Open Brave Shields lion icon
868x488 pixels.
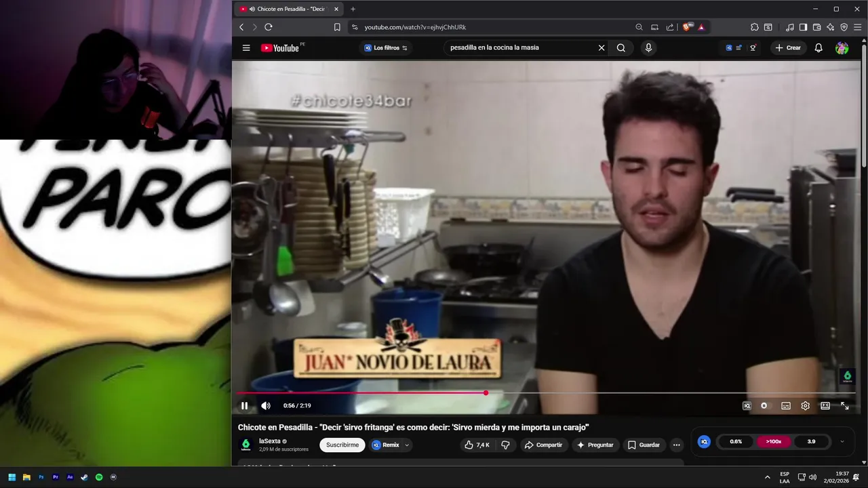click(688, 27)
